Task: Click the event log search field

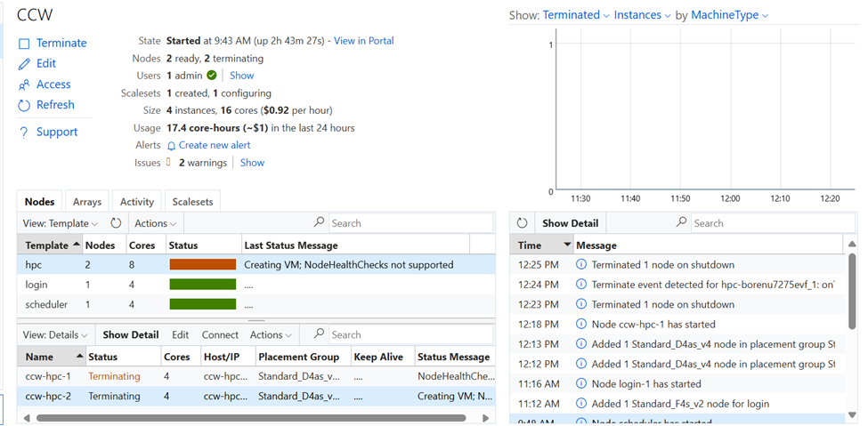Action: (x=773, y=223)
